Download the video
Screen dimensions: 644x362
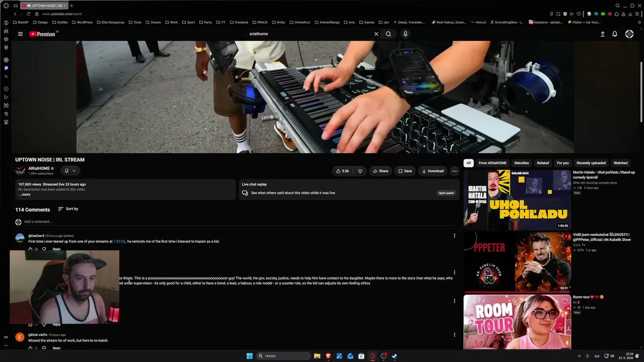[x=433, y=171]
